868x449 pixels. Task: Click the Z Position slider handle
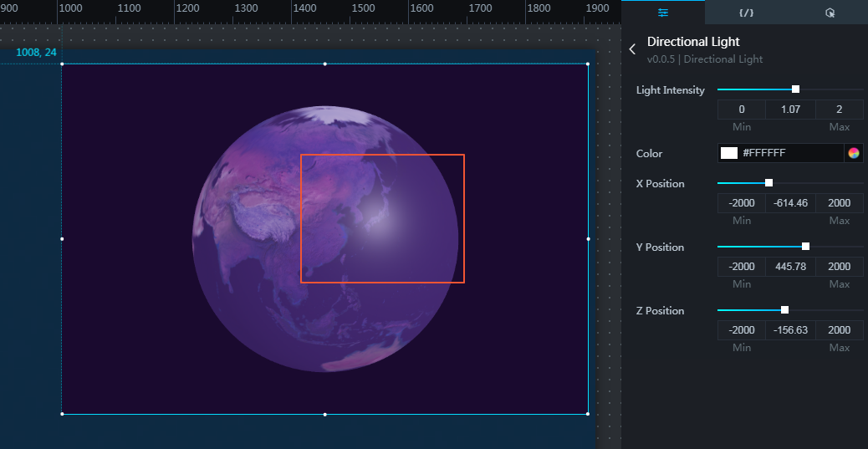point(784,310)
